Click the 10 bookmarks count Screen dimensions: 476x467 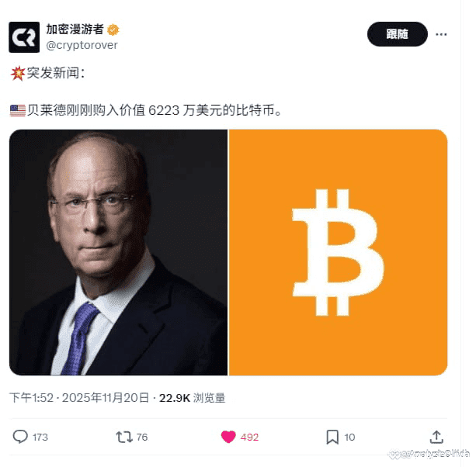[x=349, y=438]
